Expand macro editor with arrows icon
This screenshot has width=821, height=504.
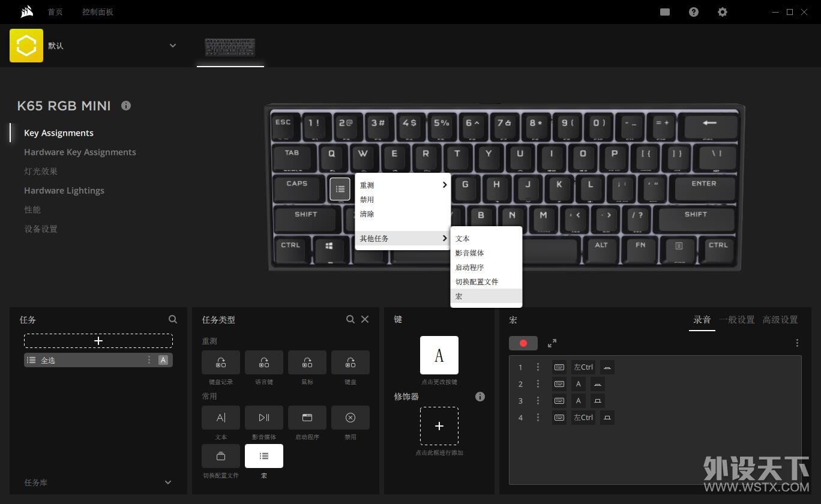point(552,343)
